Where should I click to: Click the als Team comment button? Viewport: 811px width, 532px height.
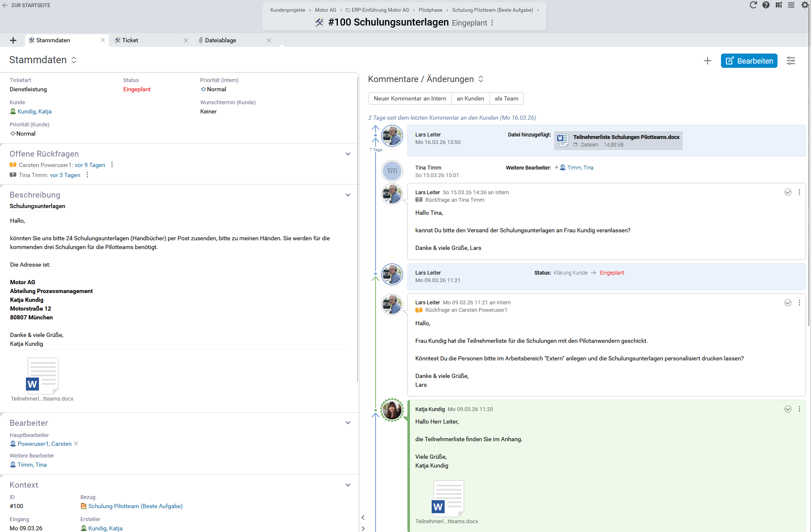(506, 98)
